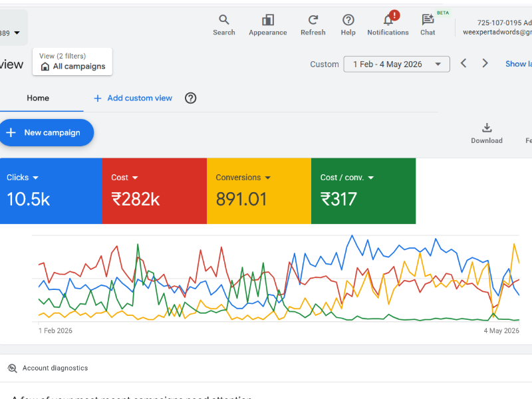The width and height of the screenshot is (532, 399).
Task: Click the home icon in All campaigns
Action: click(45, 66)
